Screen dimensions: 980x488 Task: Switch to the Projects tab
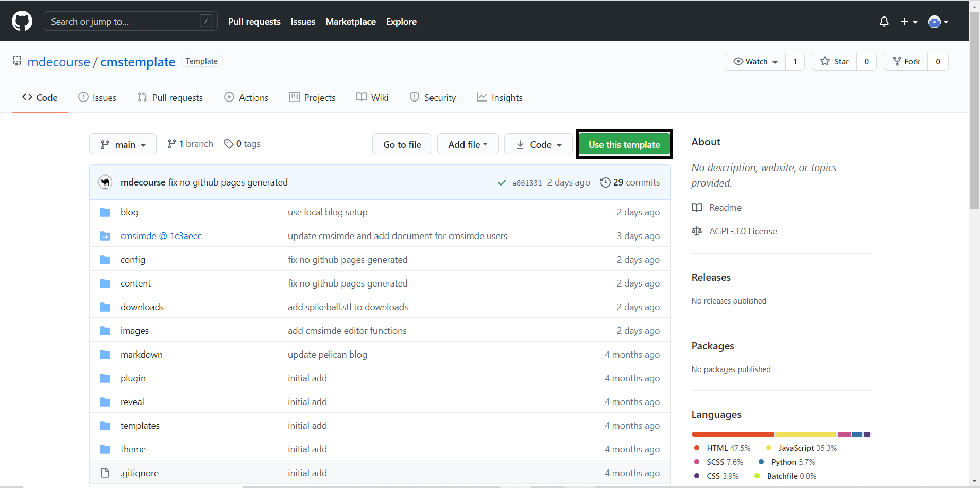(x=313, y=98)
